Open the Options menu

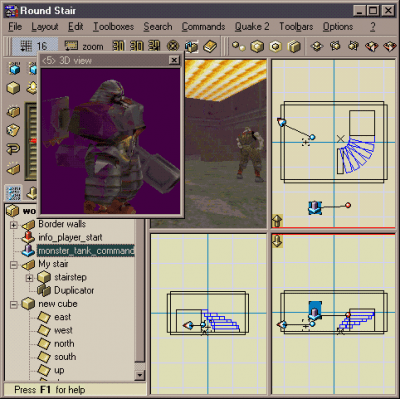pos(338,27)
